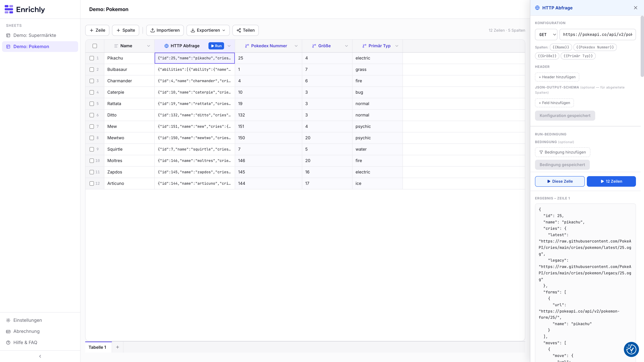Click the request URL input field
644x362 pixels.
pos(598,35)
